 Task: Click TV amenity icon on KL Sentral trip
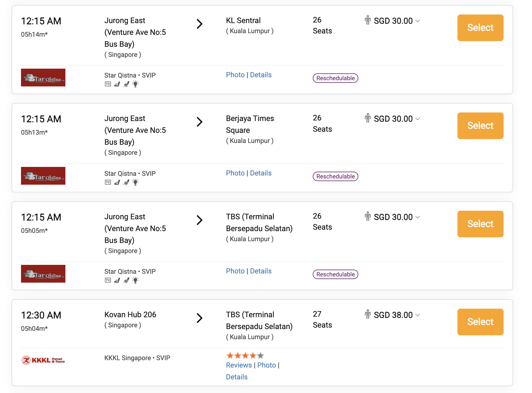[x=108, y=84]
